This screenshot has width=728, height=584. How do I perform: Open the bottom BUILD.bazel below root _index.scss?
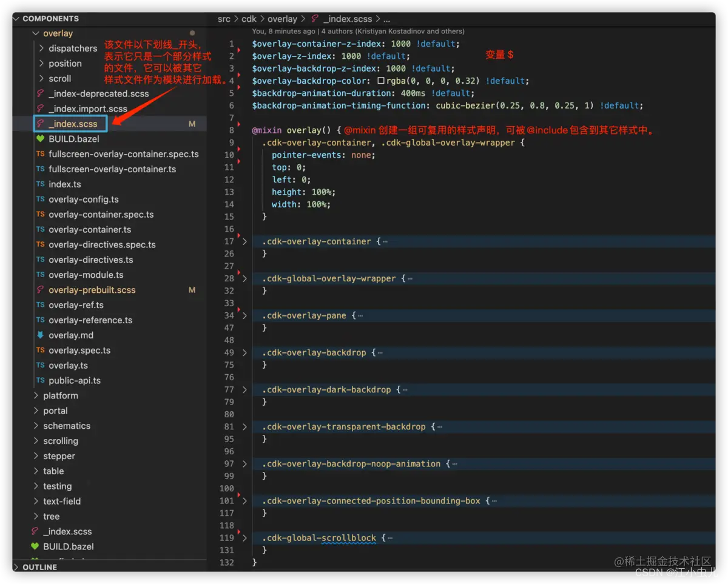pos(69,546)
